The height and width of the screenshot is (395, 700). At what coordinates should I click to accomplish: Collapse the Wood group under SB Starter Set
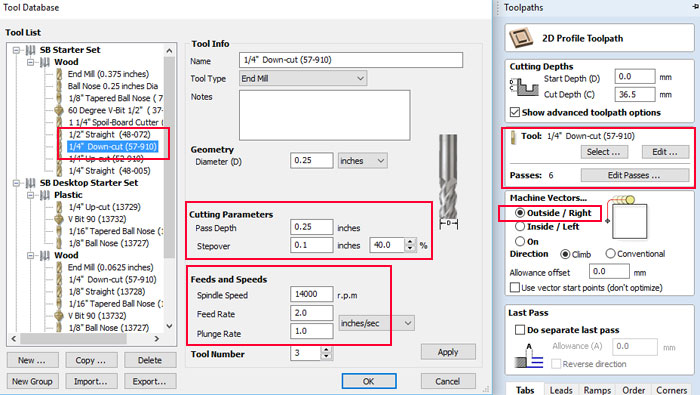pyautogui.click(x=31, y=62)
